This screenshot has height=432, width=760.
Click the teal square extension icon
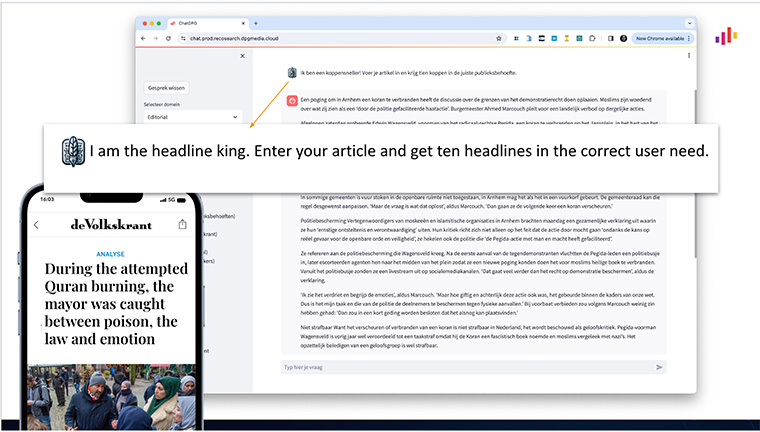[x=579, y=38]
